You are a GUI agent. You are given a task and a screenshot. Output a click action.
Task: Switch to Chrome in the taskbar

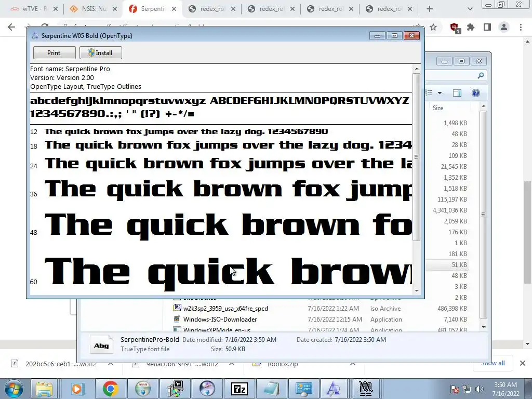point(110,389)
